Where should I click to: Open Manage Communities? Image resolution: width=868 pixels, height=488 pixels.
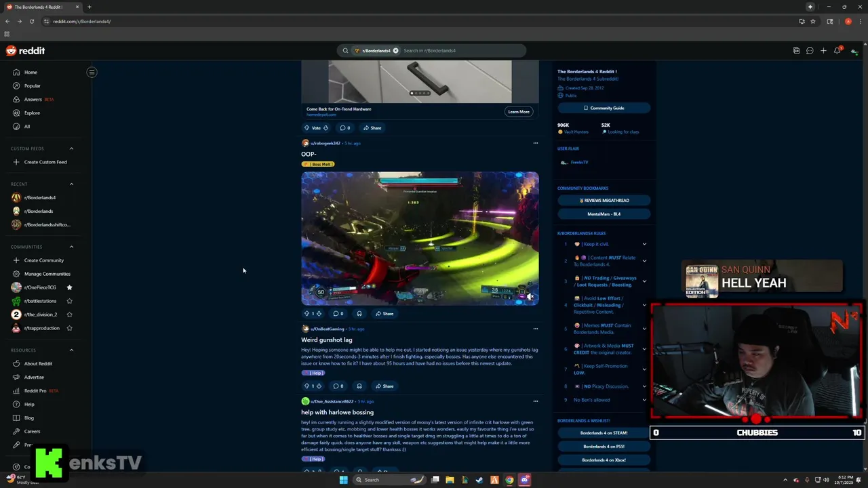pyautogui.click(x=47, y=274)
